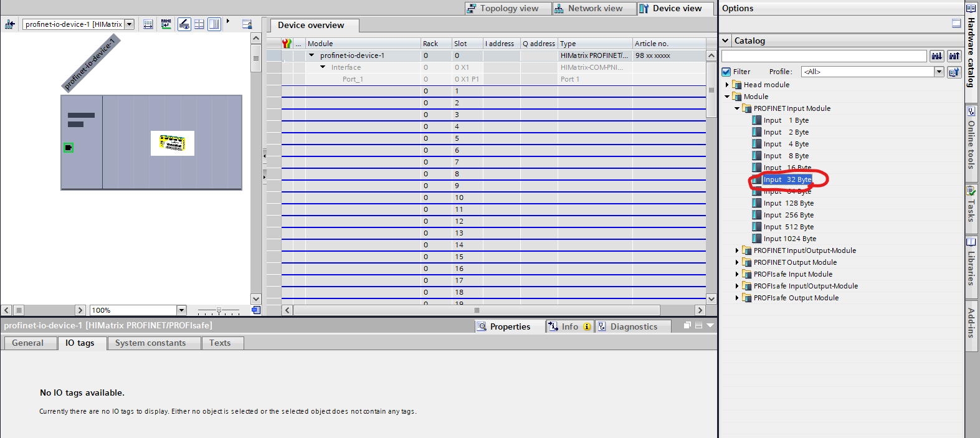Click the zoom to selection icon beside zoom slider
This screenshot has width=980, height=438.
pyautogui.click(x=255, y=310)
